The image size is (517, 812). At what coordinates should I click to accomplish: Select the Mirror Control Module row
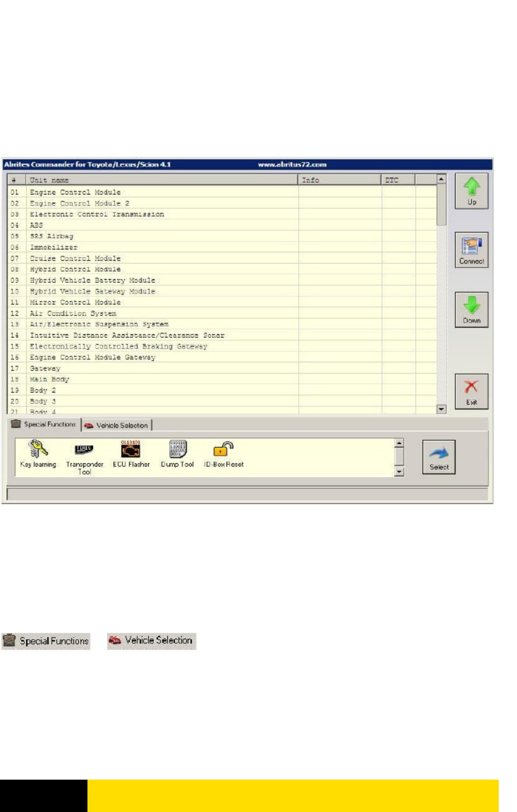[x=222, y=302]
